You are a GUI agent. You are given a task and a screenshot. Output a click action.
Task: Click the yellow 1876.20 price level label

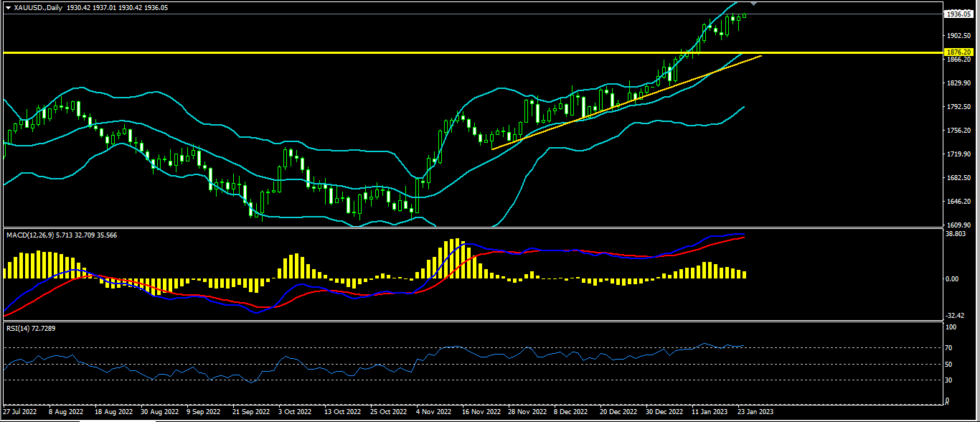pos(959,52)
